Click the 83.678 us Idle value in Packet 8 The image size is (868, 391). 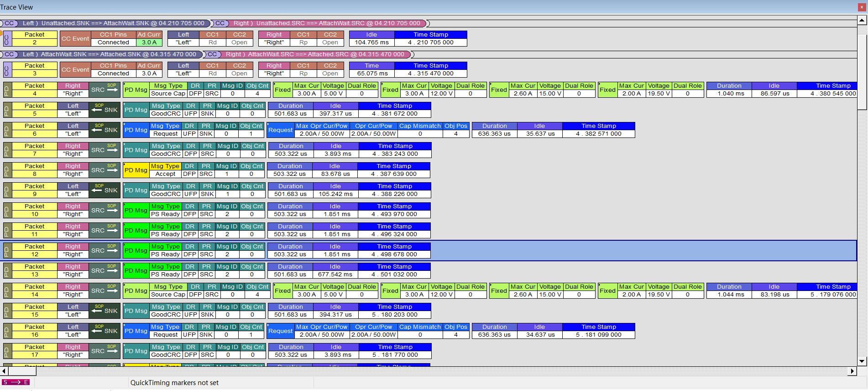(335, 174)
